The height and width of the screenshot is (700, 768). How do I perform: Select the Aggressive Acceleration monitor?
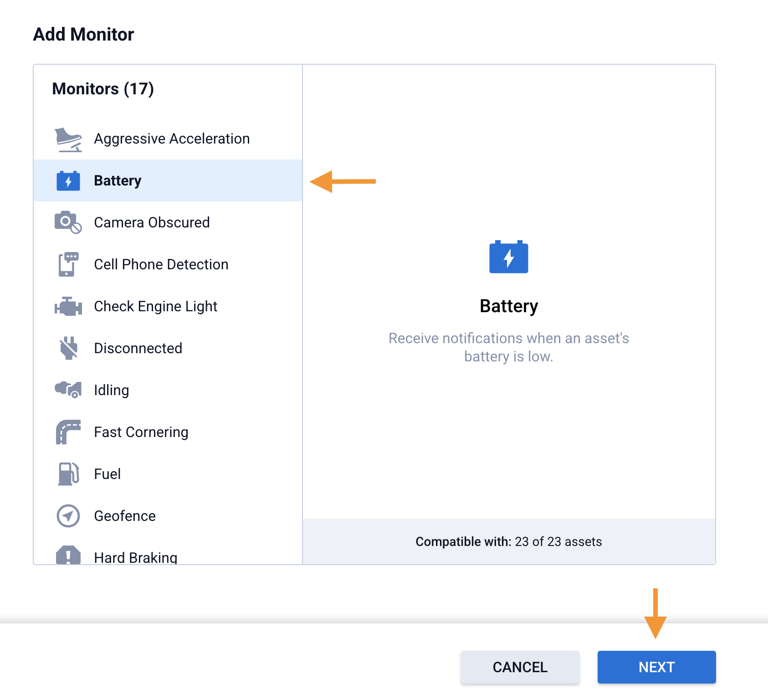(172, 139)
